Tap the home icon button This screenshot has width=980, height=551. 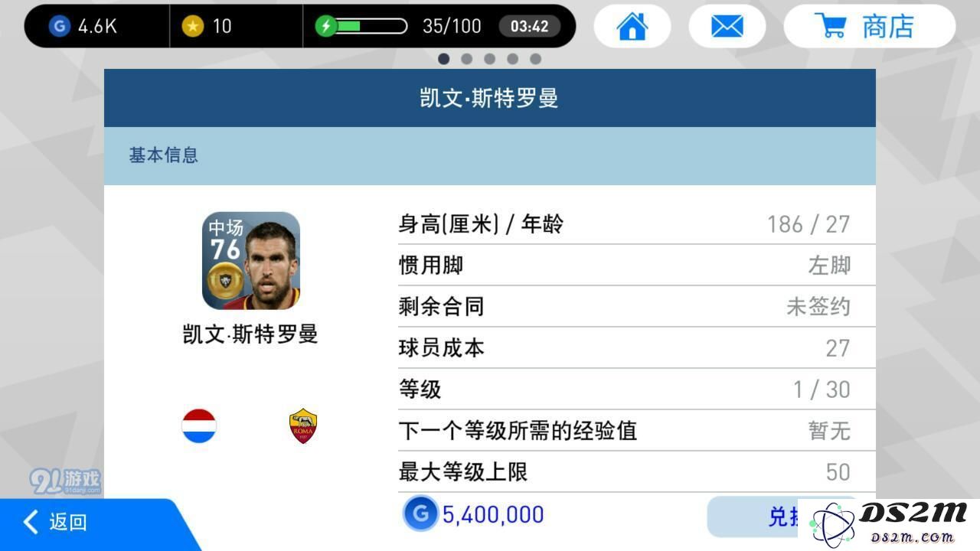point(632,27)
